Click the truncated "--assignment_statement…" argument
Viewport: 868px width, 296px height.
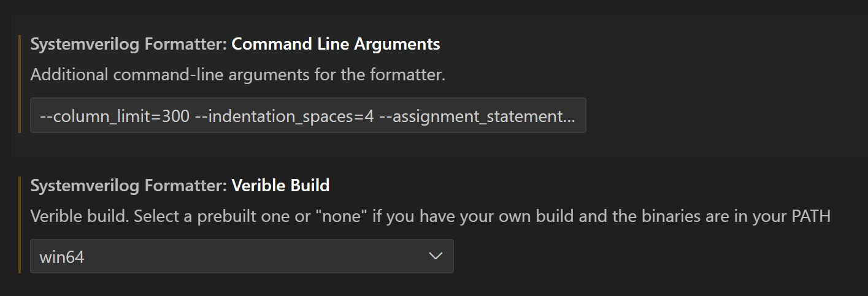point(478,116)
